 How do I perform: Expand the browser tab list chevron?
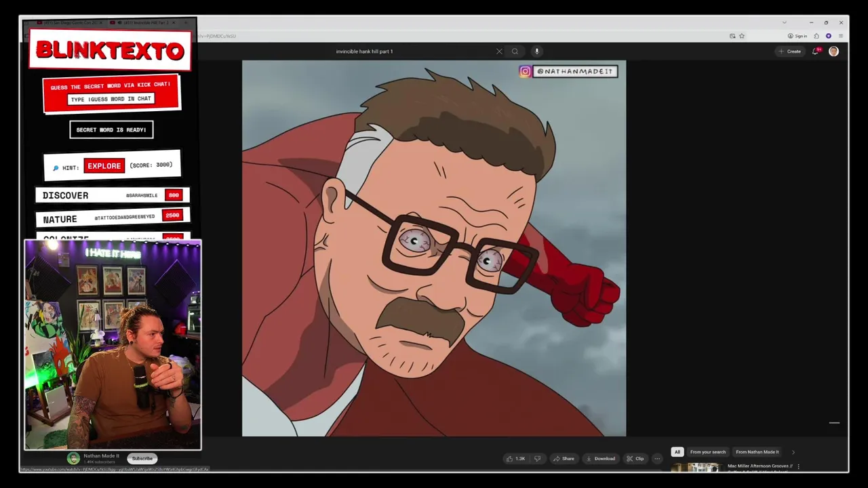click(785, 22)
